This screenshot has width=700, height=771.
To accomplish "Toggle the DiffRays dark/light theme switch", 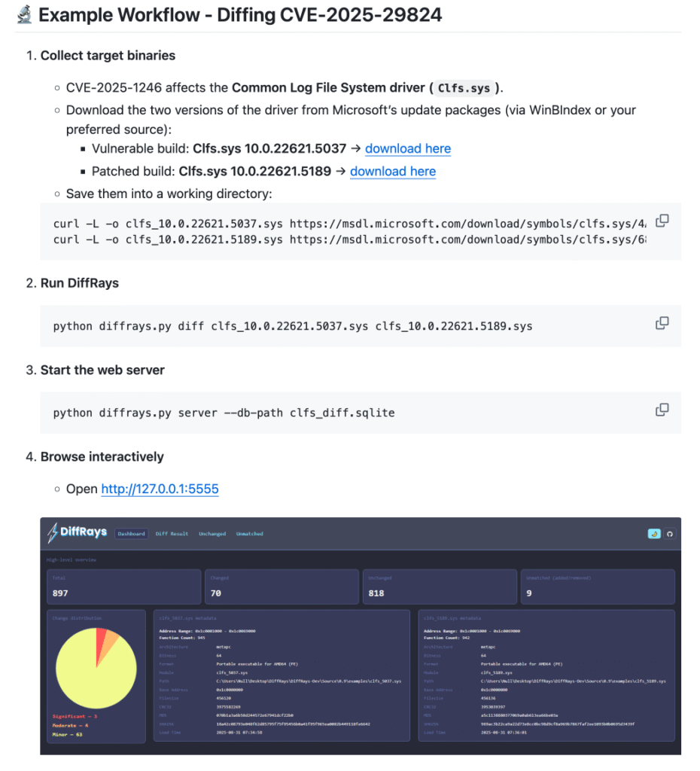I will point(654,534).
